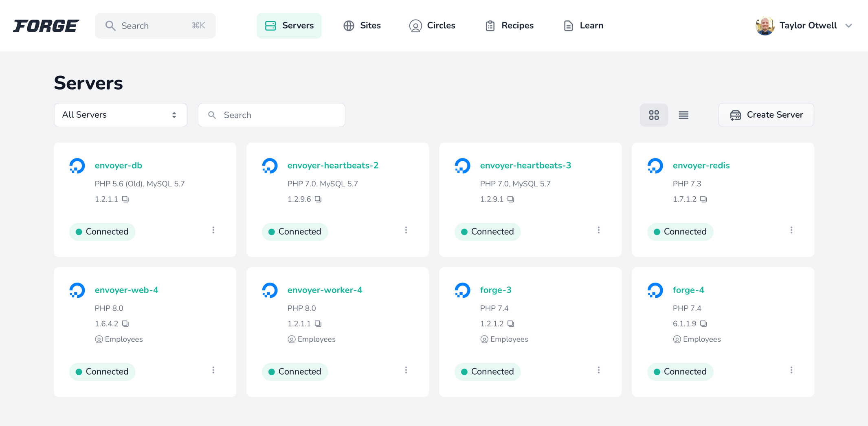Image resolution: width=868 pixels, height=426 pixels.
Task: Click the Forge logo
Action: coord(46,26)
